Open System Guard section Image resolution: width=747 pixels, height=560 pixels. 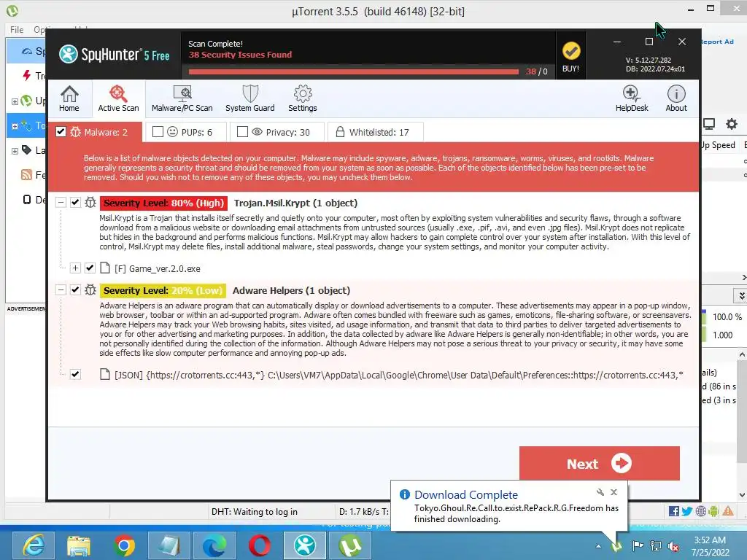[249, 98]
